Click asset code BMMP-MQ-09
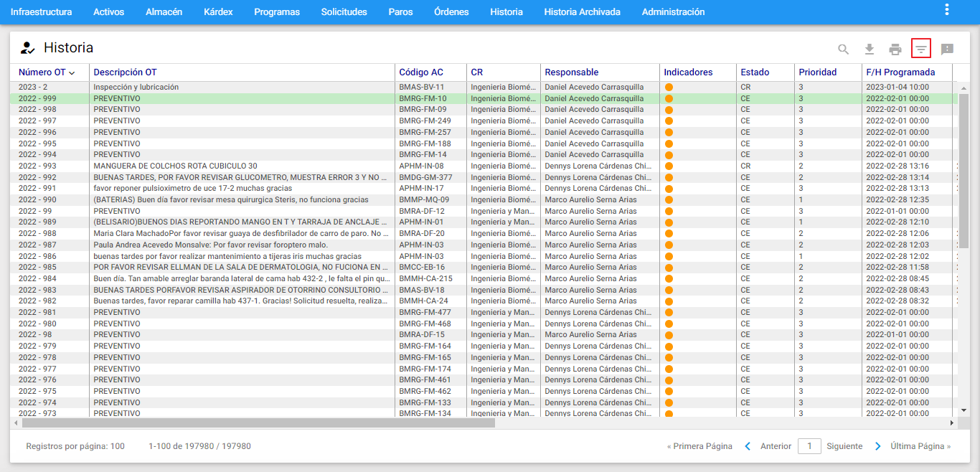Image resolution: width=980 pixels, height=472 pixels. [x=424, y=199]
